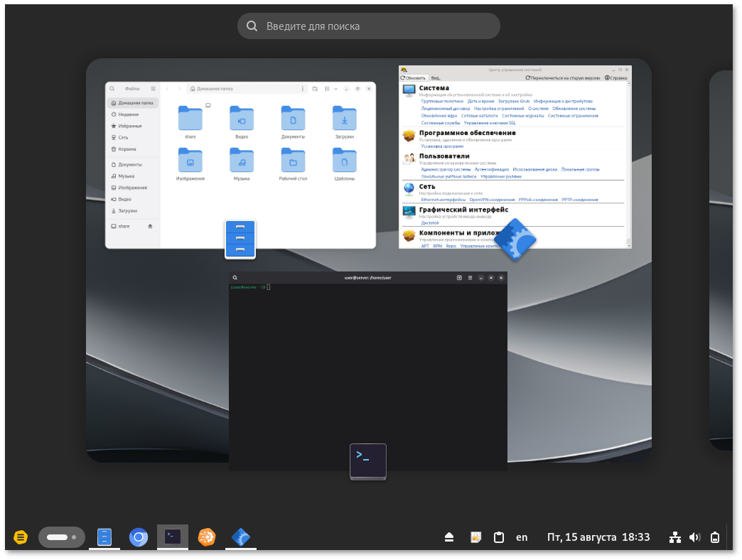Open the terminal hamburger menu
The image size is (742, 560).
(470, 277)
